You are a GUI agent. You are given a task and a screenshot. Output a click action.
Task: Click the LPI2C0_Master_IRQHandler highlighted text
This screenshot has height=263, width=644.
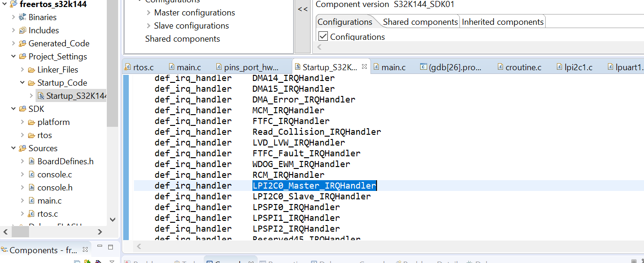tap(314, 186)
